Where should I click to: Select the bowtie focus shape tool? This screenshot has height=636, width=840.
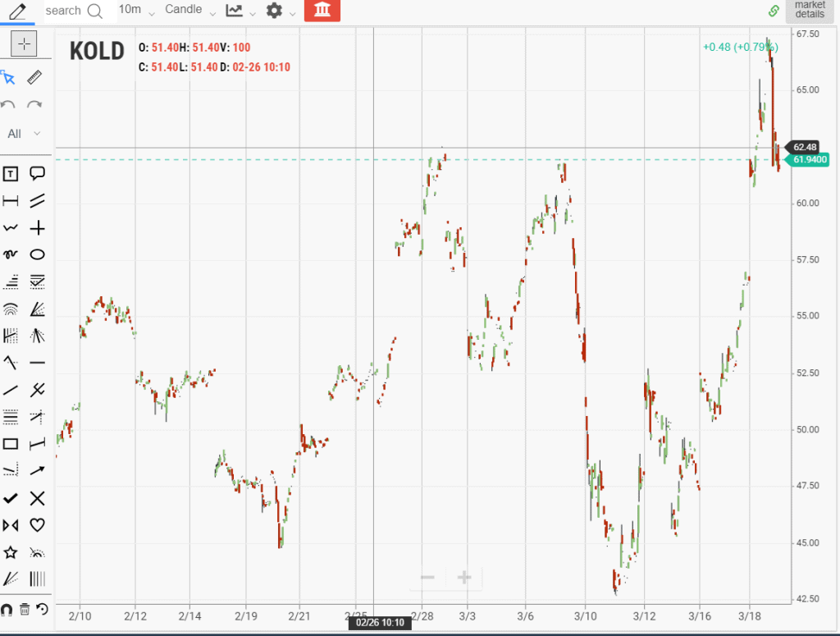(10, 526)
